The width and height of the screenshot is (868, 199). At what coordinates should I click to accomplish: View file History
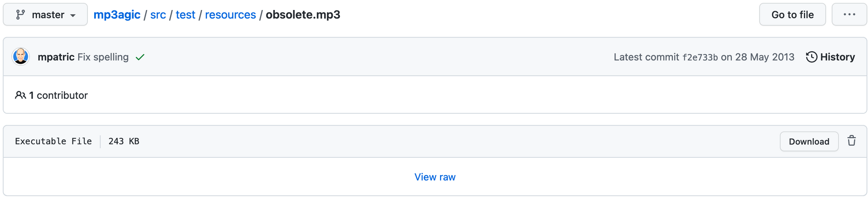830,57
